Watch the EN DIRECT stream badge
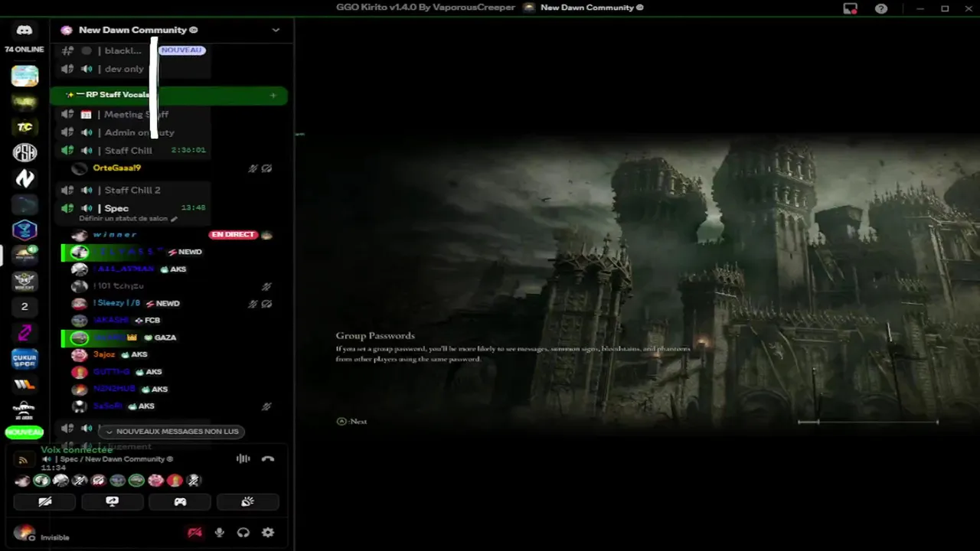The height and width of the screenshot is (551, 980). [233, 235]
